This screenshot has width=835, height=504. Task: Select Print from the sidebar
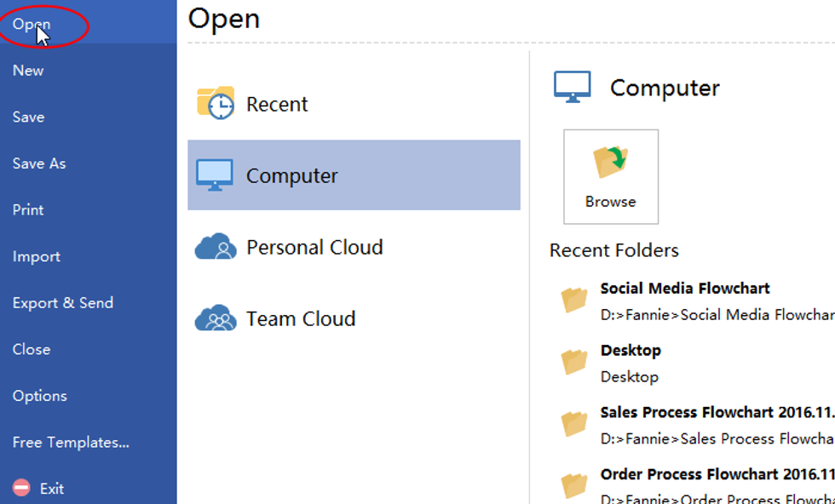pos(28,210)
